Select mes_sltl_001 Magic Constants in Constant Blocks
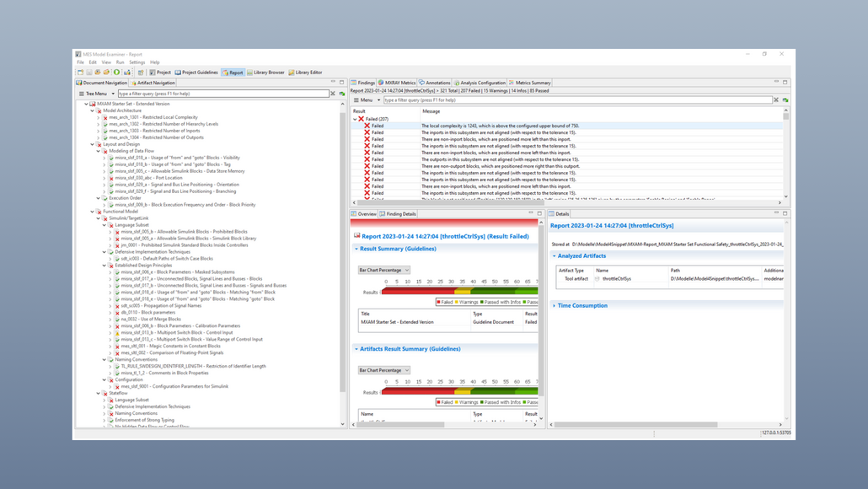This screenshot has width=868, height=489. 170,347
